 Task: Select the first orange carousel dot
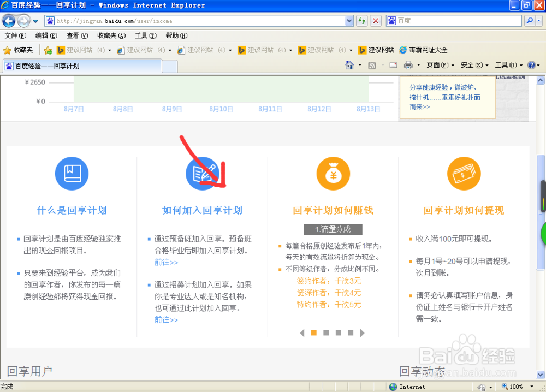314,333
